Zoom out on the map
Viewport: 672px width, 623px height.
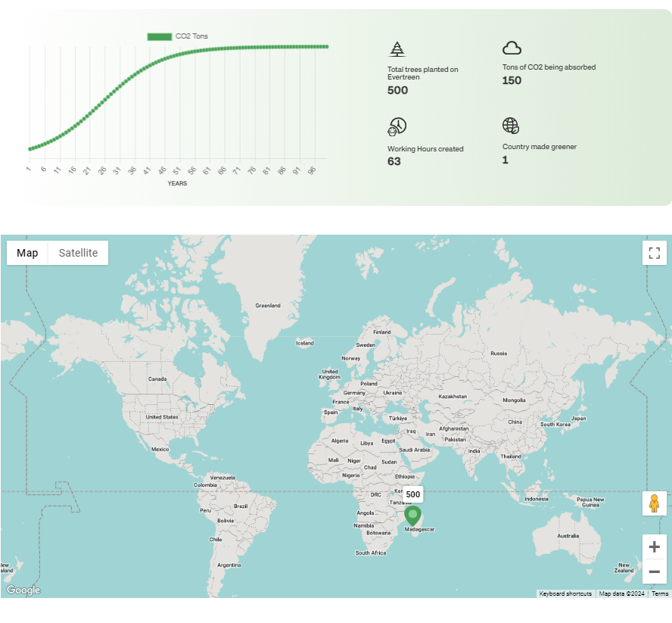pos(654,572)
